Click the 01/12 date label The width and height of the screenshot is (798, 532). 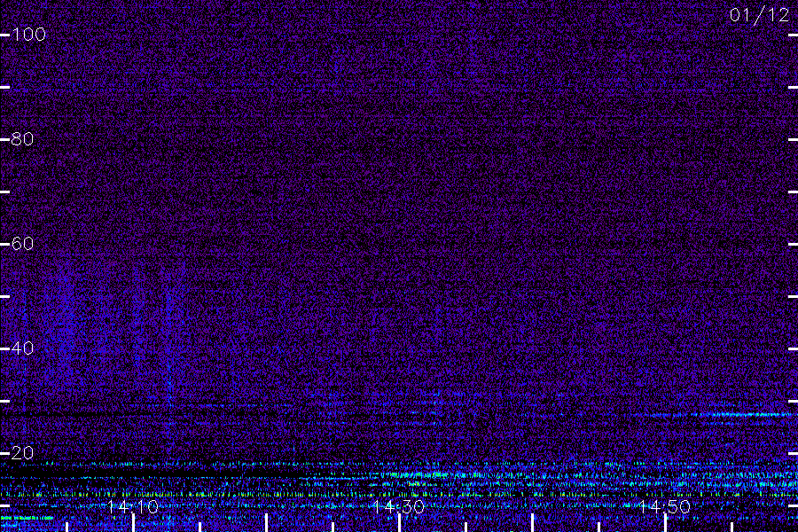(759, 15)
